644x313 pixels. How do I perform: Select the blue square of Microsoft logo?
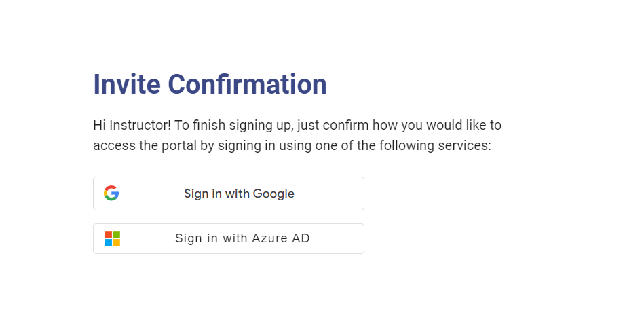pos(108,243)
